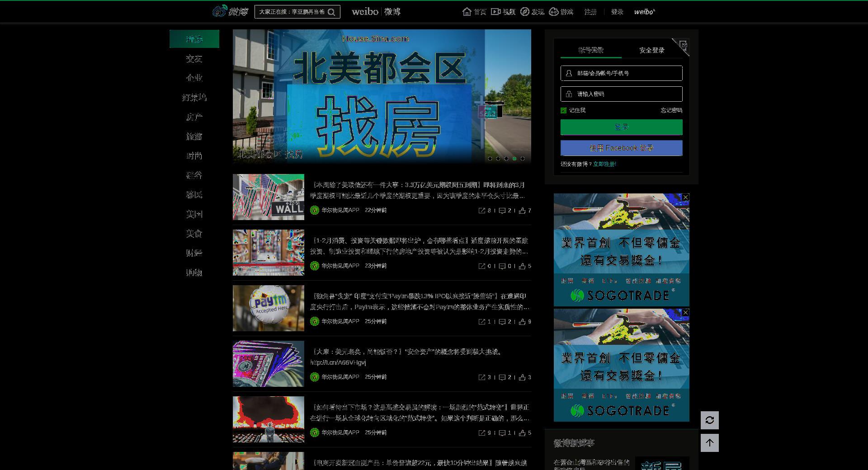Screen dimensions: 868x470
Task: Select the 美食 category
Action: pos(194,234)
